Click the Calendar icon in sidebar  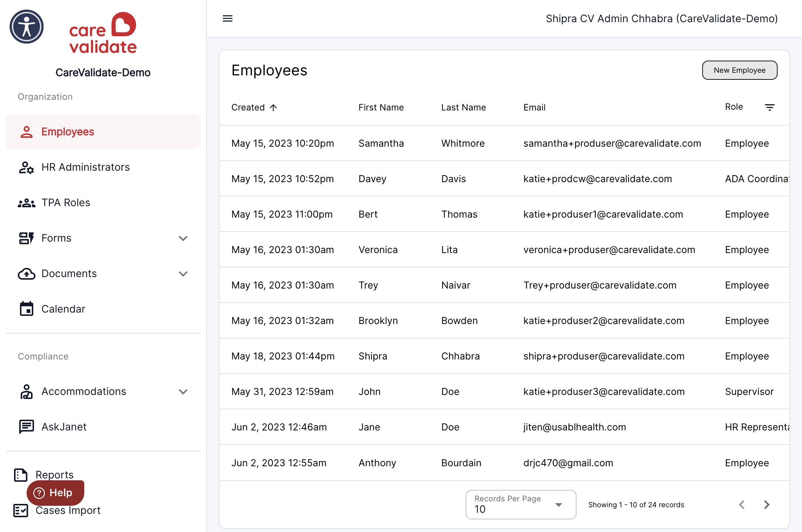(27, 309)
